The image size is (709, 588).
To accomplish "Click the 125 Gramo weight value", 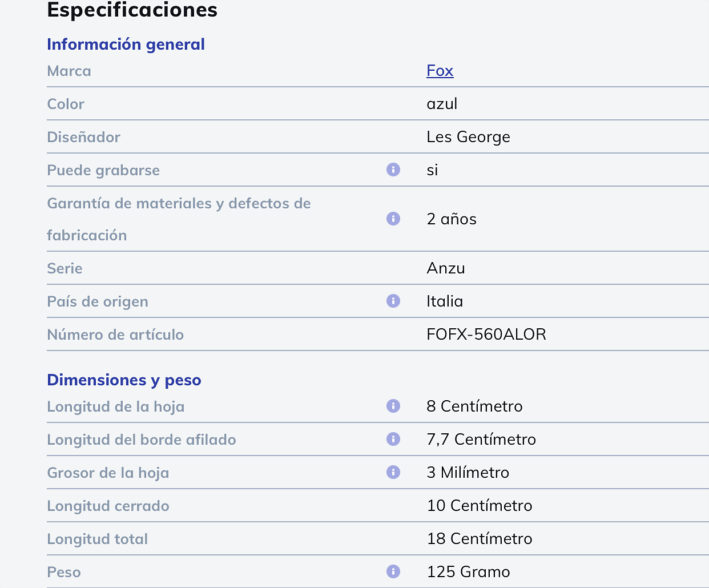I will 469,572.
